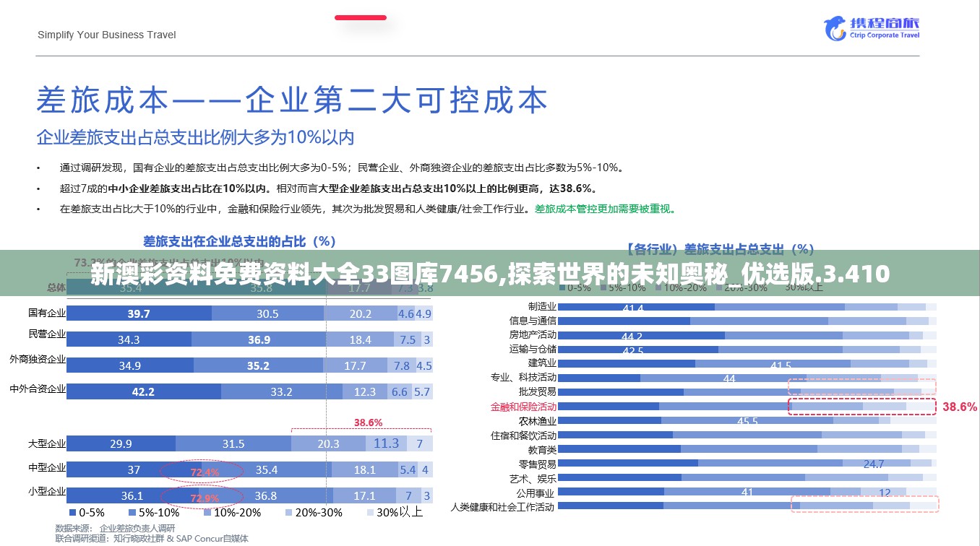Select the '房地产活动' industry label
Image resolution: width=980 pixels, height=546 pixels.
533,334
